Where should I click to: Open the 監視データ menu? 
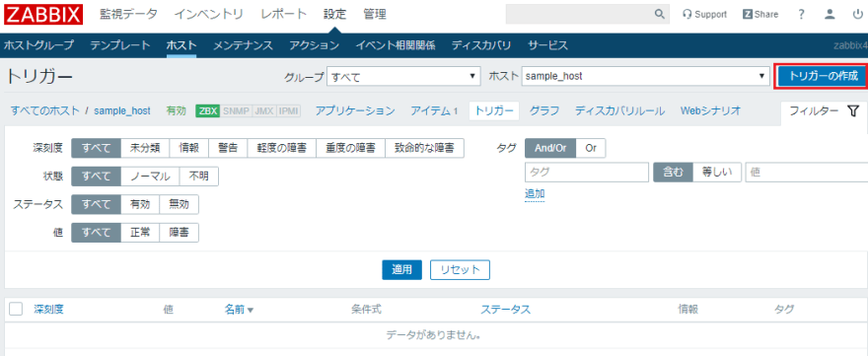128,15
